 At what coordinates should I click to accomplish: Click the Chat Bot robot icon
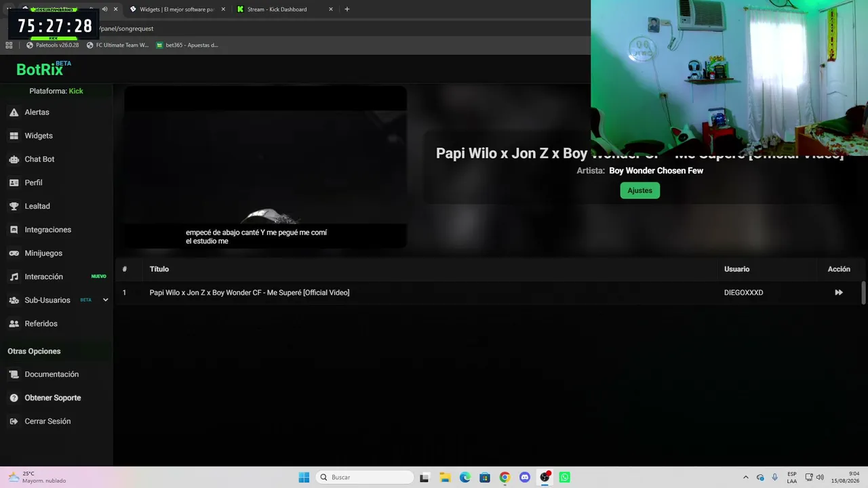click(x=14, y=159)
